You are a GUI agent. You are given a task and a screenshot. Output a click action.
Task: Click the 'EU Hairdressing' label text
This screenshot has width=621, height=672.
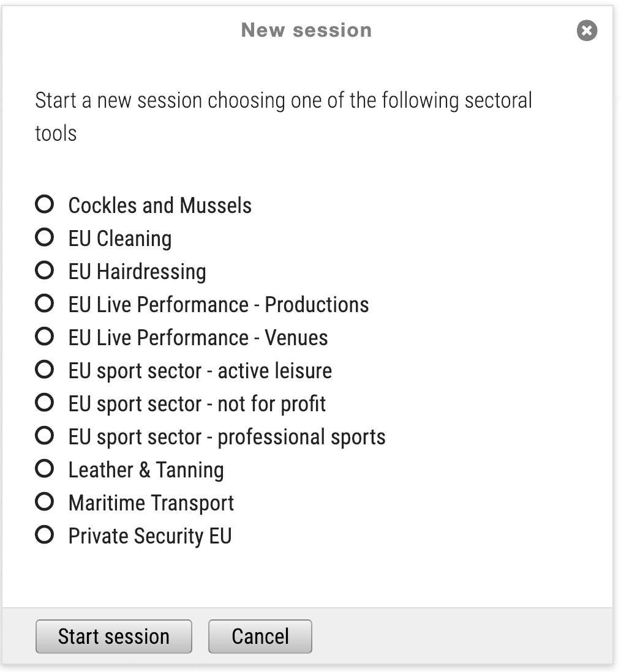click(137, 272)
